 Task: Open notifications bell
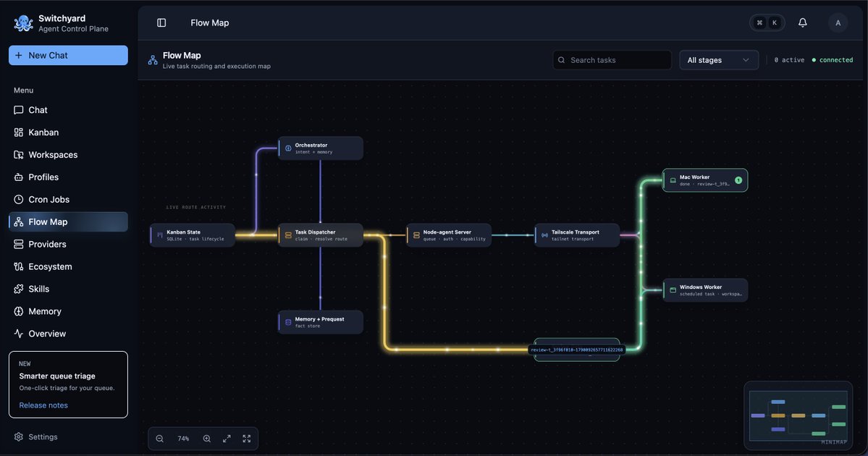802,22
